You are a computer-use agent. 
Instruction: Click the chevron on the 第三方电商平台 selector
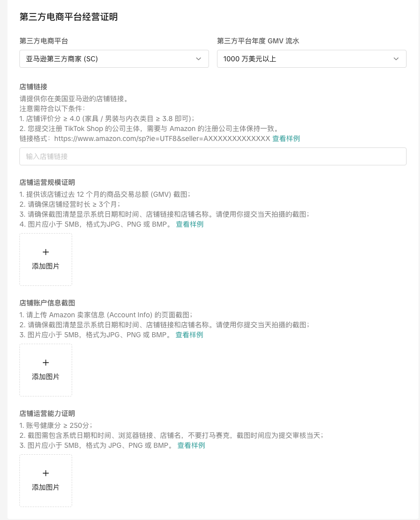[x=198, y=59]
